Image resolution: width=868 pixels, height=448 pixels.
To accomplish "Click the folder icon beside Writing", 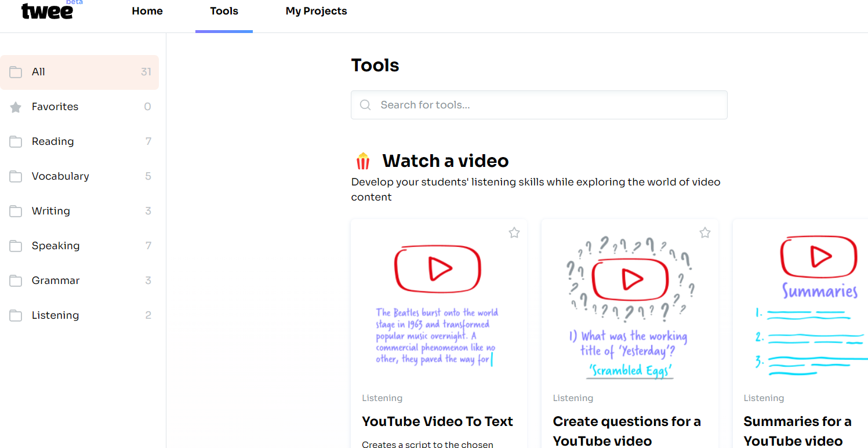I will point(16,212).
